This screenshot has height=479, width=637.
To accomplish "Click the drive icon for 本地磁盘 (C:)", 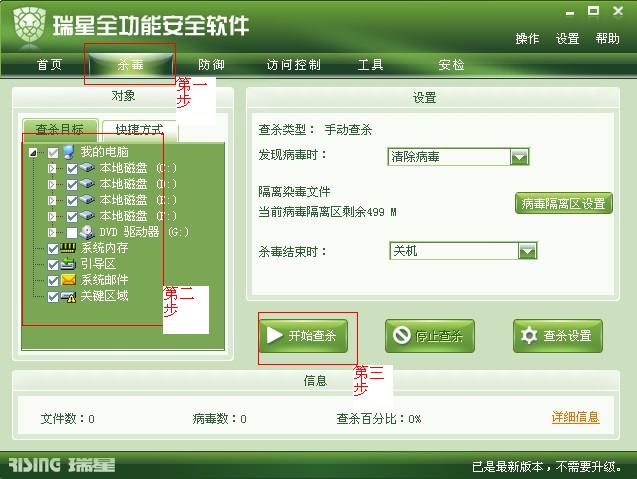I will [x=87, y=167].
